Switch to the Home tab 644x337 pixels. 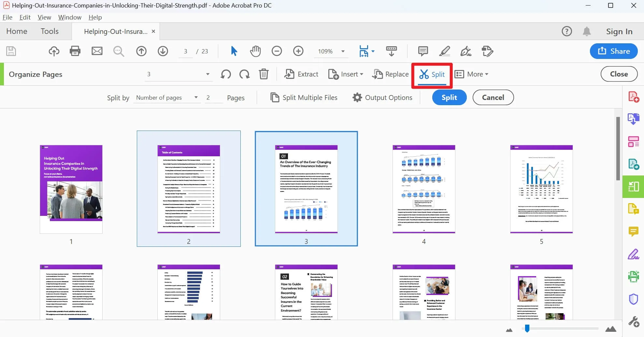coord(17,31)
